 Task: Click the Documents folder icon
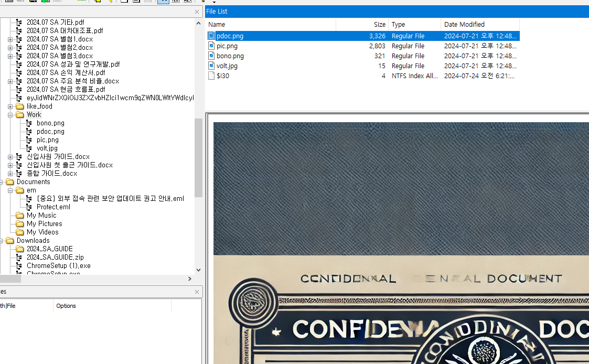pos(10,182)
